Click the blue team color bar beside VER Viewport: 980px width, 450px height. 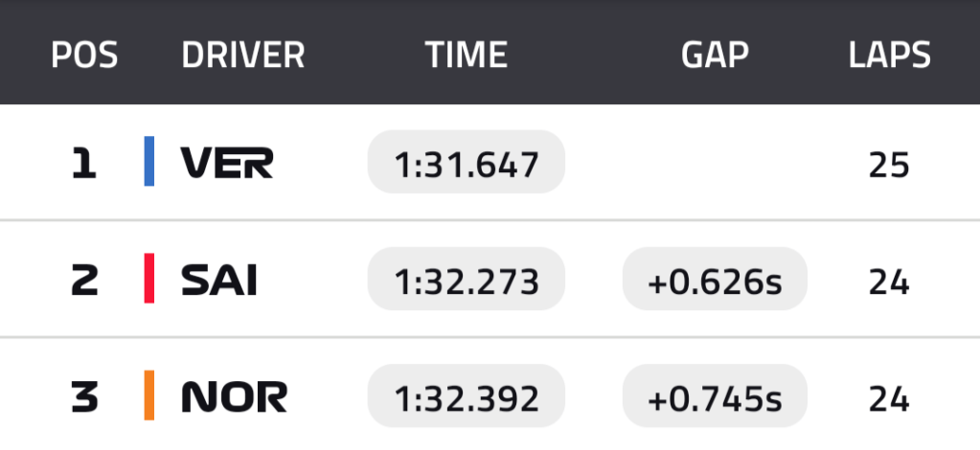click(149, 162)
